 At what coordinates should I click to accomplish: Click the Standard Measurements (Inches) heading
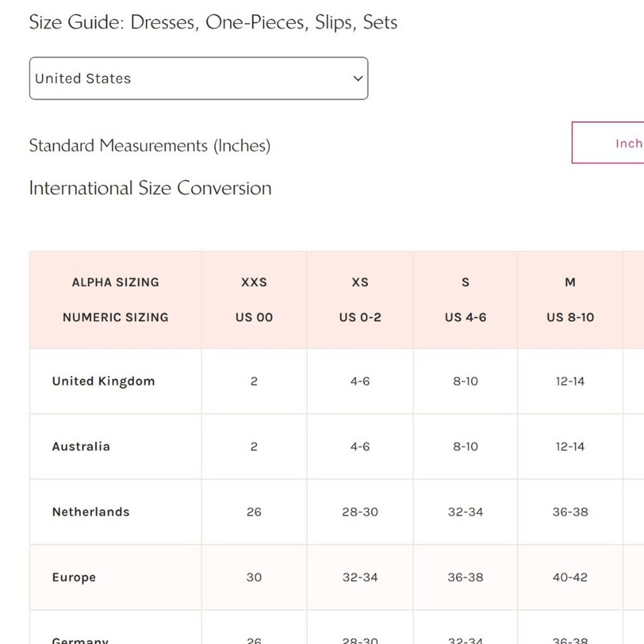point(150,145)
